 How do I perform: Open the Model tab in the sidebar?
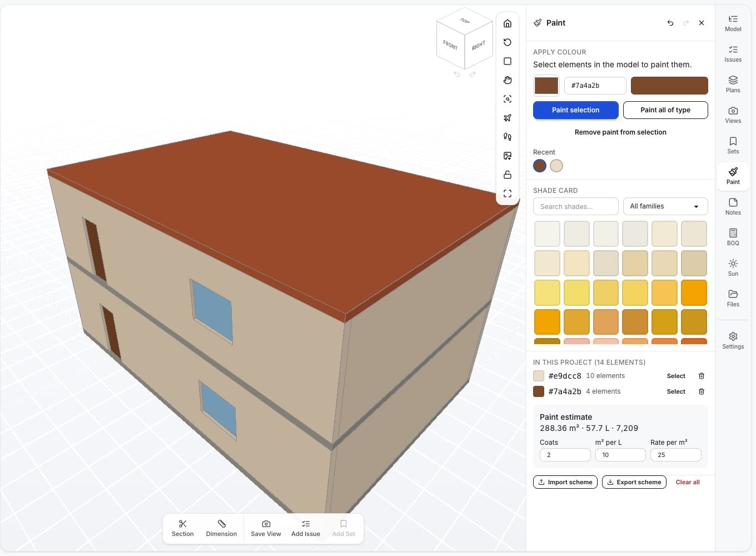733,23
